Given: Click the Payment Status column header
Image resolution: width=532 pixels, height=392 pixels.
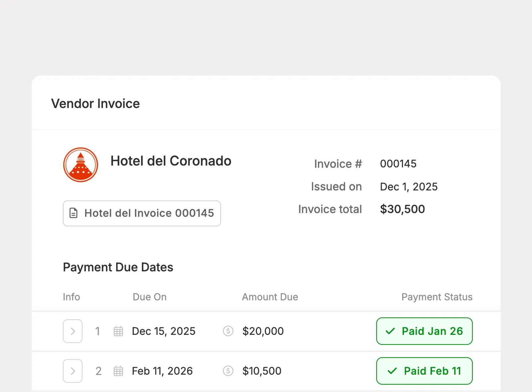Looking at the screenshot, I should [x=437, y=297].
